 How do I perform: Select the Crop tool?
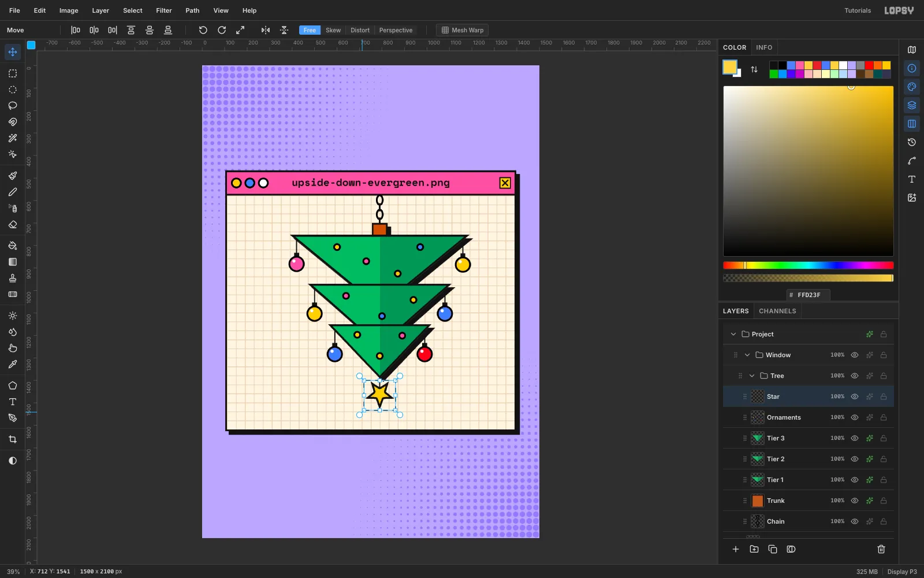[13, 439]
